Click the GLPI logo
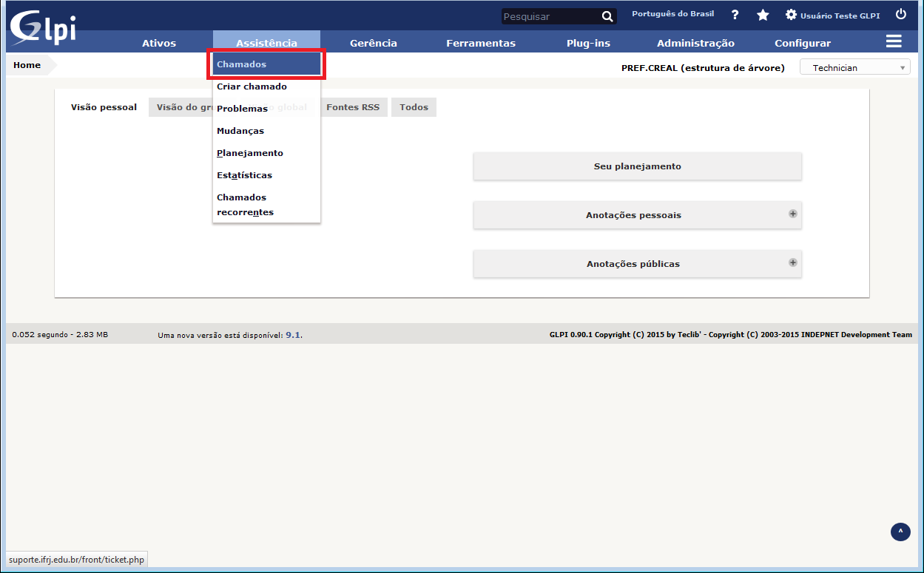The width and height of the screenshot is (924, 573). (43, 28)
